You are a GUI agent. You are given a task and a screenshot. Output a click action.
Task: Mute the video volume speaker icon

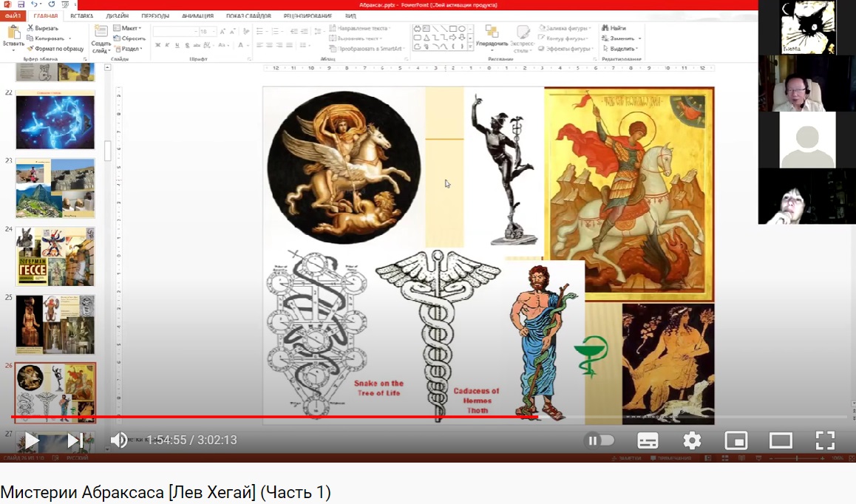tap(119, 440)
